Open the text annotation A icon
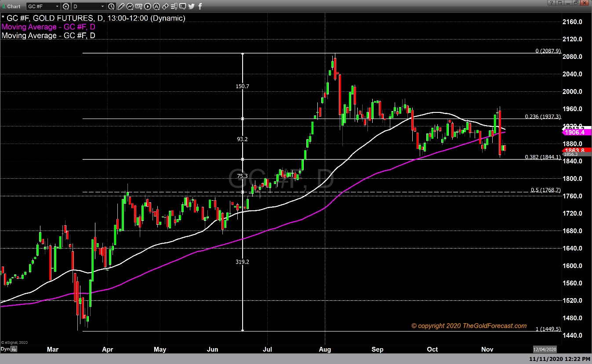Viewport: 592px width, 364px height. click(x=156, y=7)
